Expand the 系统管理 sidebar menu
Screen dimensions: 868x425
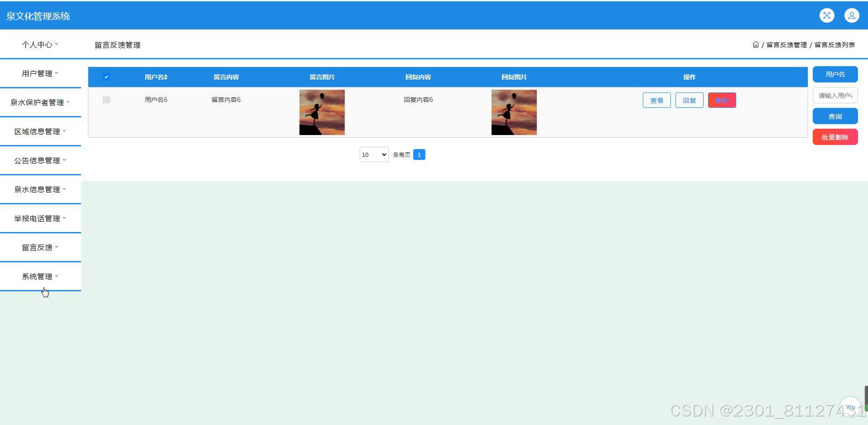pos(40,276)
